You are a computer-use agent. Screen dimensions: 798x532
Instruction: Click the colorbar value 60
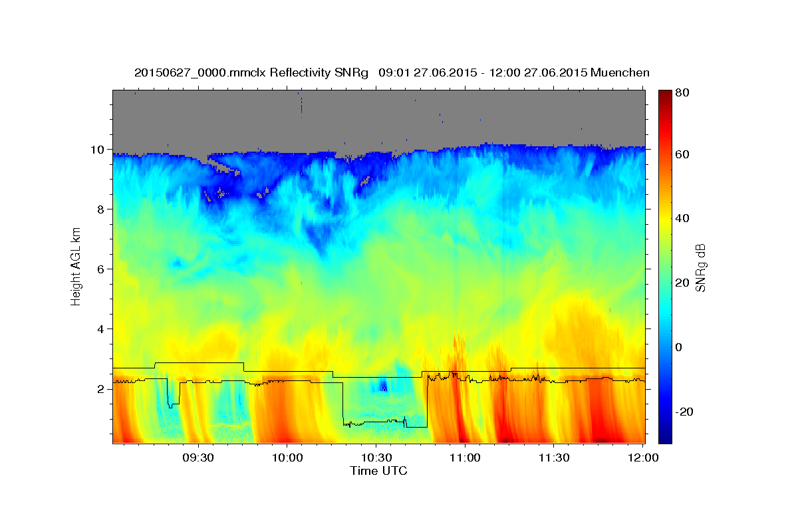[x=682, y=154]
